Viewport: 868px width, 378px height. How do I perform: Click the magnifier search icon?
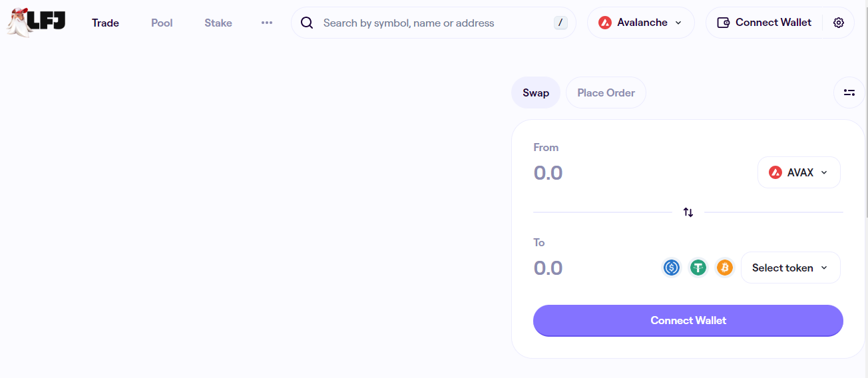(x=307, y=23)
